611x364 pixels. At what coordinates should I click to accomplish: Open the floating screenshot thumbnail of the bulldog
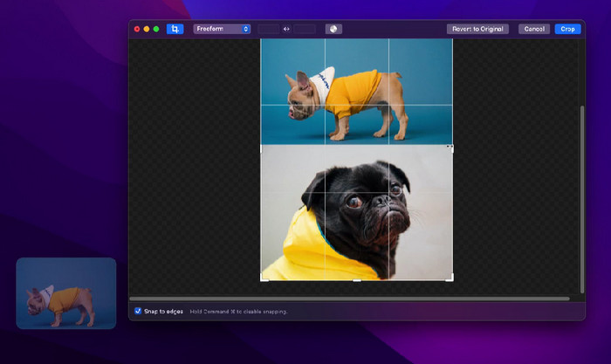pyautogui.click(x=66, y=293)
